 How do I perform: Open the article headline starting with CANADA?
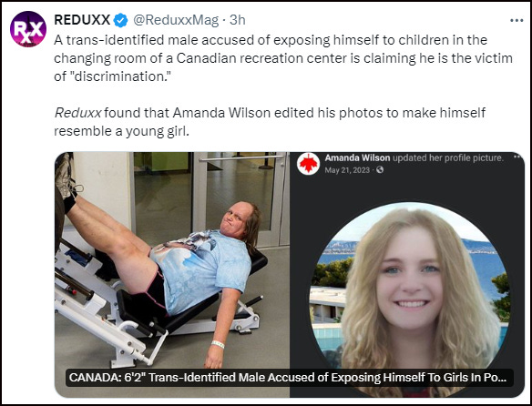pos(288,378)
